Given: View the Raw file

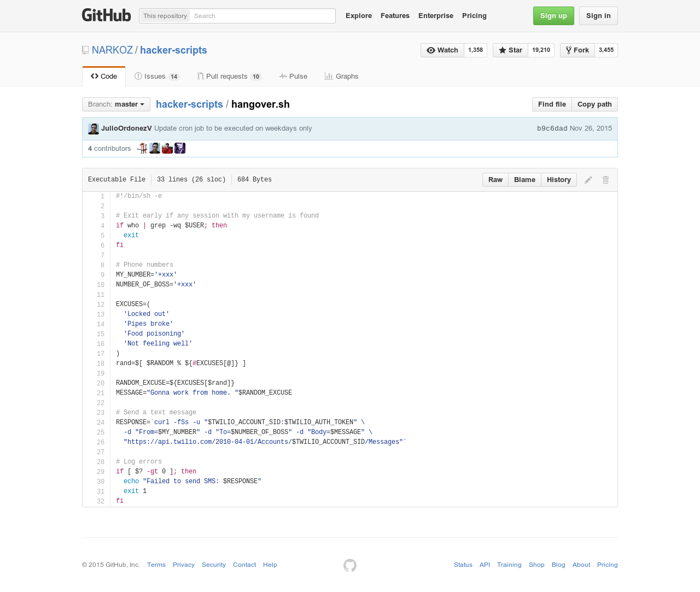Looking at the screenshot, I should [x=495, y=180].
